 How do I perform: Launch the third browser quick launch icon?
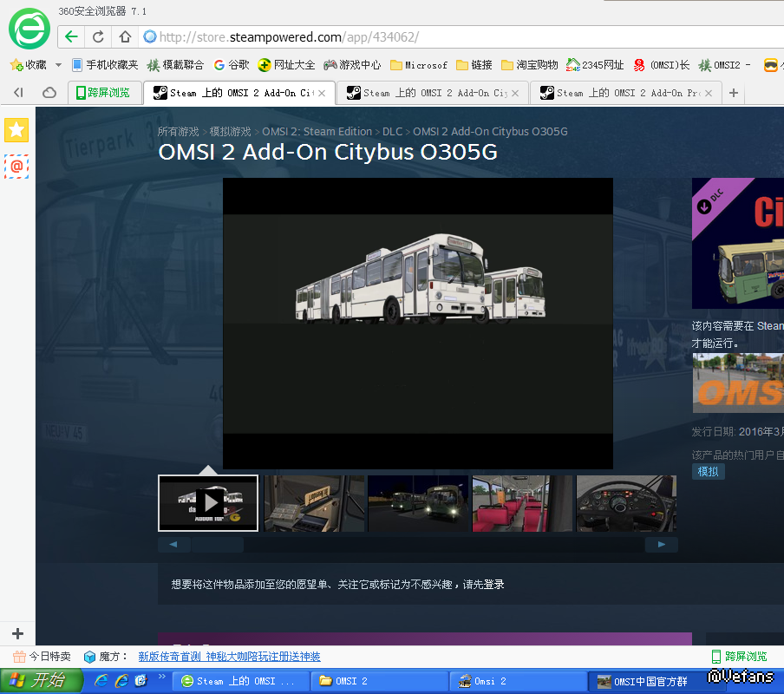click(141, 680)
